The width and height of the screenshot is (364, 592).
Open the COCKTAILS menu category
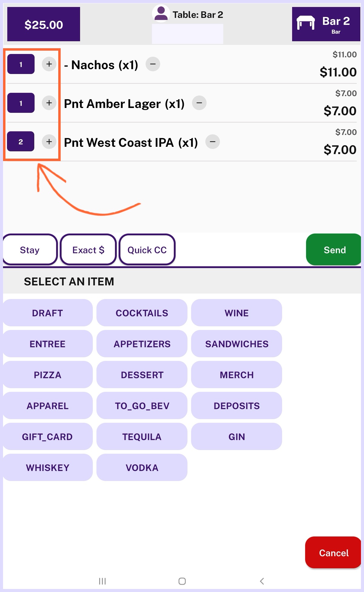pos(142,313)
